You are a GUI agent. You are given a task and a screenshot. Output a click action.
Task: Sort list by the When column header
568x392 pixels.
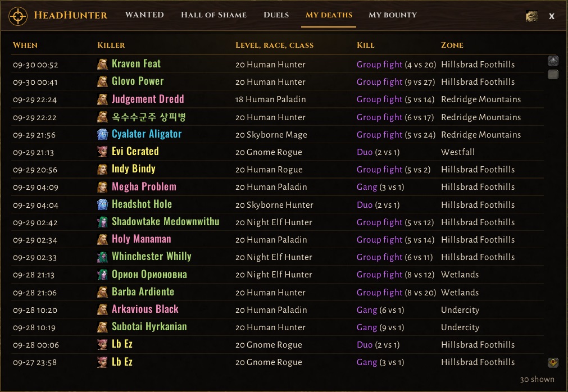pos(25,45)
